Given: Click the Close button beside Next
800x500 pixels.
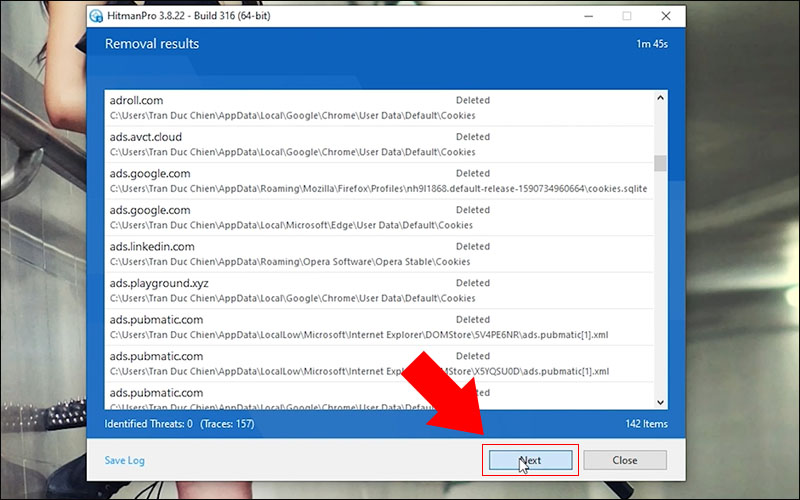Looking at the screenshot, I should tap(624, 460).
